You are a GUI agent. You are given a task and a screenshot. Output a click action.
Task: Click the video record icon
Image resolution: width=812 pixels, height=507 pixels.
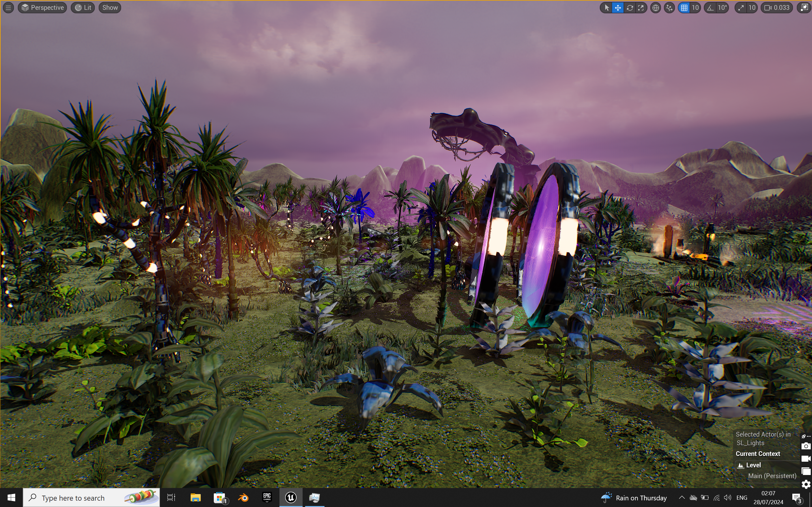806,459
